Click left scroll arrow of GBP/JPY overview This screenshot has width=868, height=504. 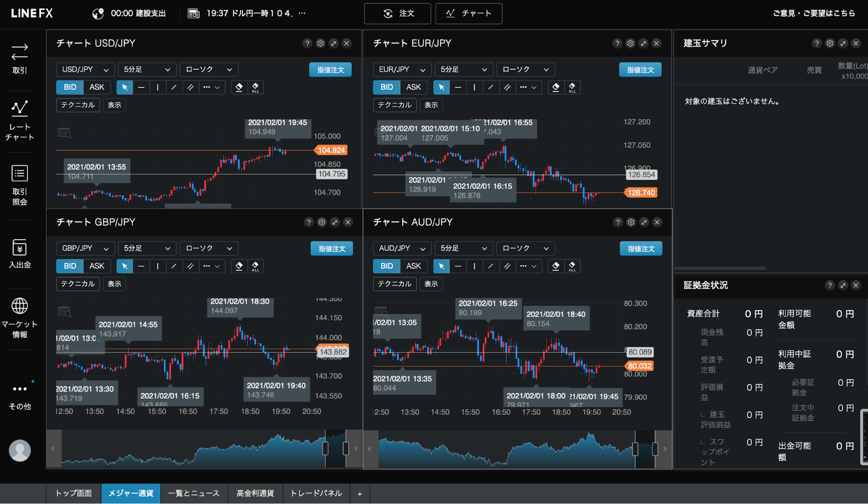(x=53, y=449)
